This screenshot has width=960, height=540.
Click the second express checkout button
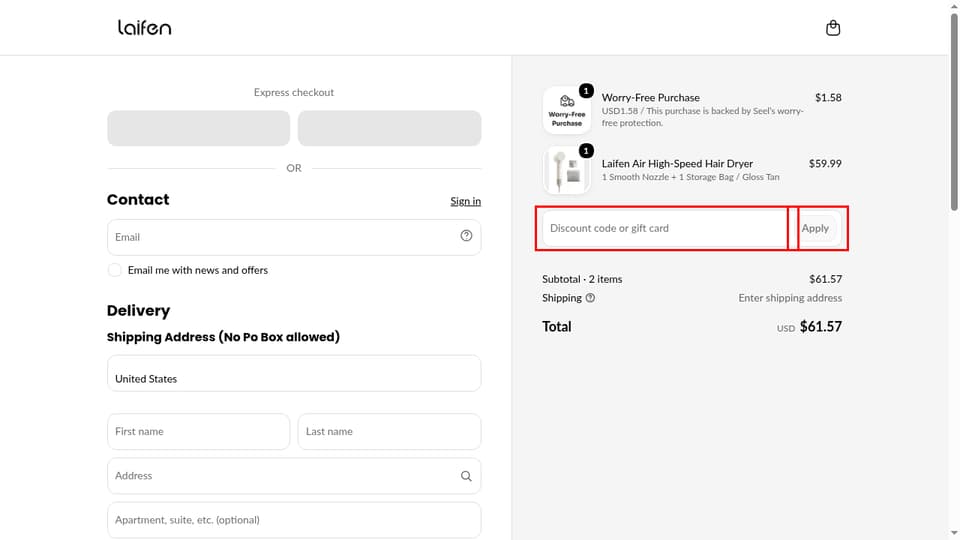pyautogui.click(x=389, y=128)
